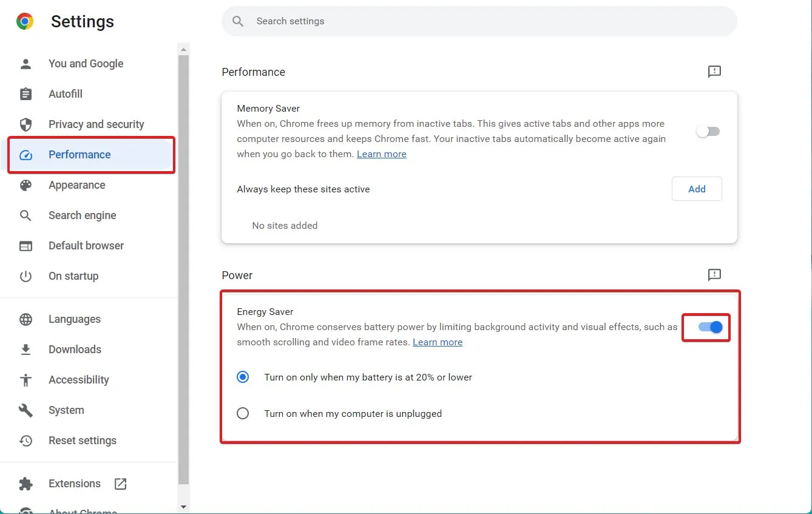
Task: Click the Downloads arrow icon
Action: [25, 350]
